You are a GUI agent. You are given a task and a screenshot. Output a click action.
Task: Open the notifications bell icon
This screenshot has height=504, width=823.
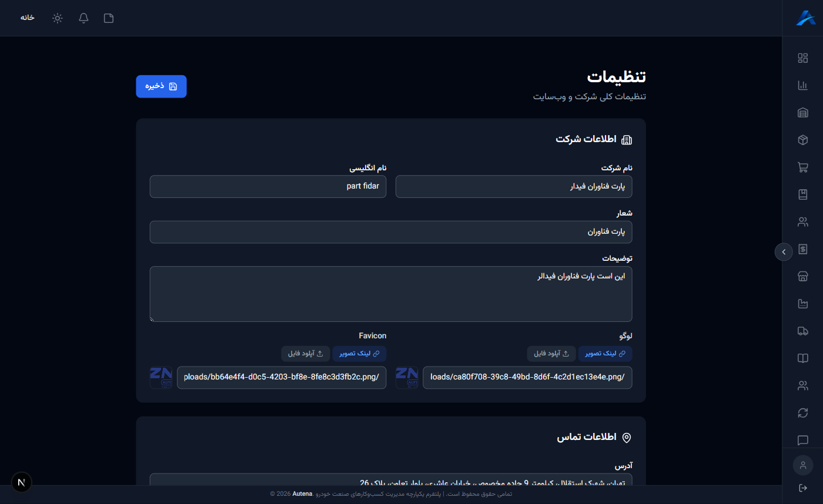(83, 18)
